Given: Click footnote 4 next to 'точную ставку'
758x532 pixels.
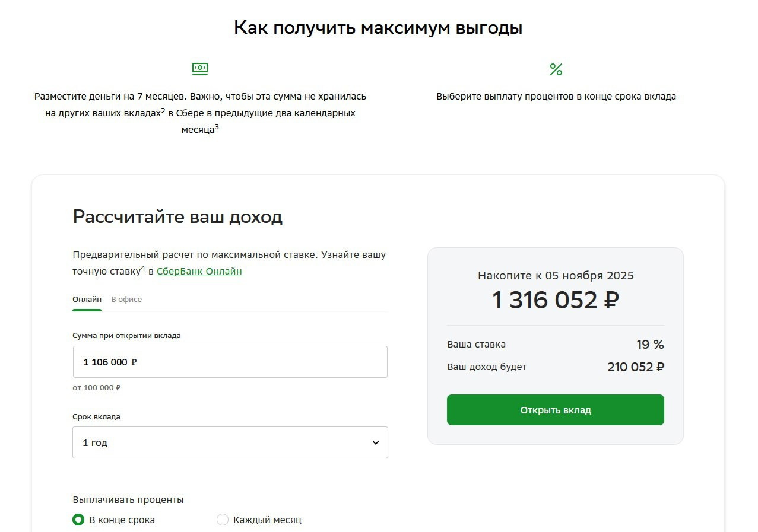Looking at the screenshot, I should click(x=143, y=269).
